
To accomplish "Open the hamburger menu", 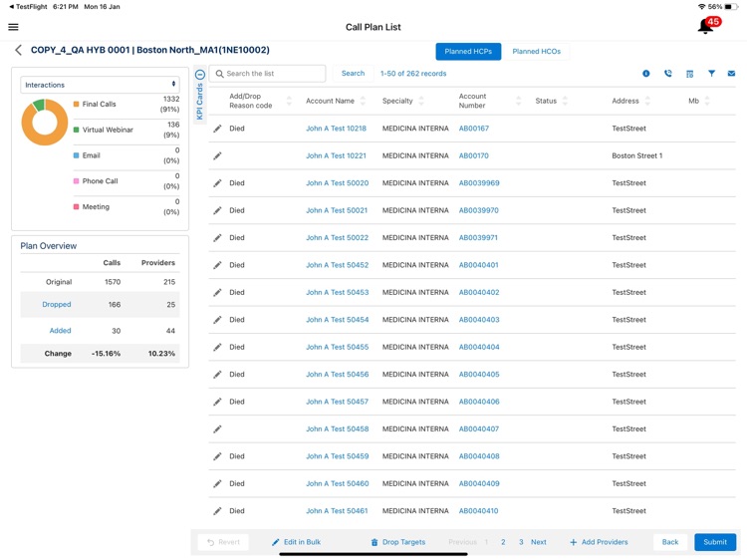I will point(13,27).
